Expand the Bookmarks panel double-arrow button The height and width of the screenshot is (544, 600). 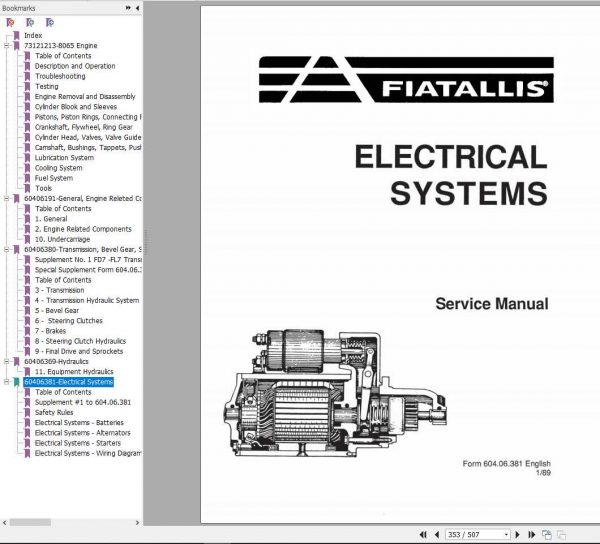[128, 8]
